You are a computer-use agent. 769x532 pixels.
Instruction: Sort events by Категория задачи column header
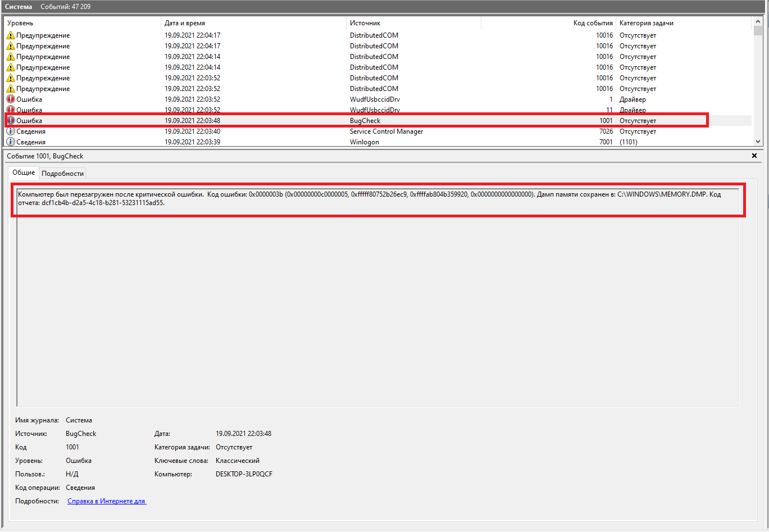(x=684, y=23)
